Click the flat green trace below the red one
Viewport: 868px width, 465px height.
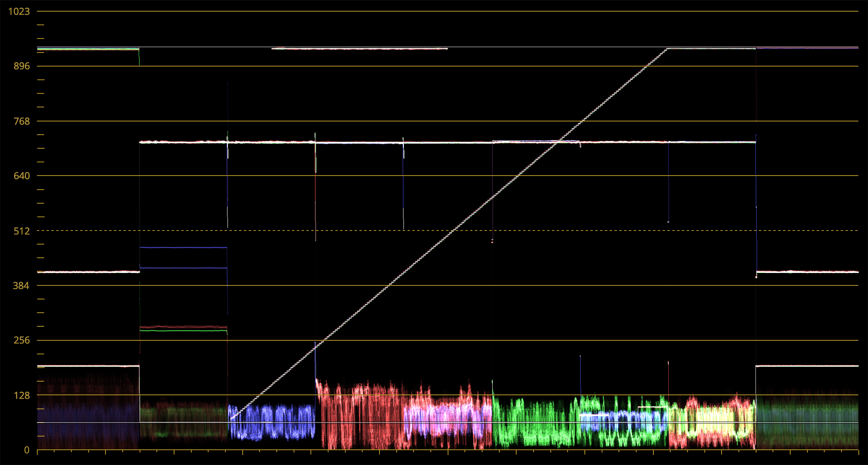coord(183,331)
